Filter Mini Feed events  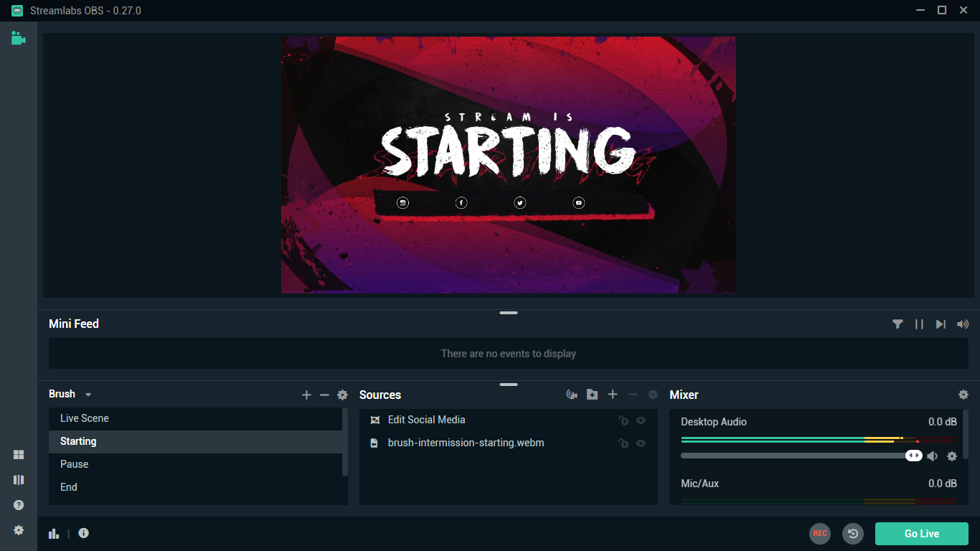tap(897, 324)
